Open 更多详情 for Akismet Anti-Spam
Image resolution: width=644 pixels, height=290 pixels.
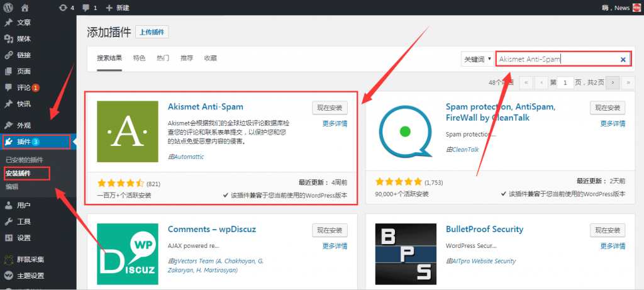coord(335,123)
